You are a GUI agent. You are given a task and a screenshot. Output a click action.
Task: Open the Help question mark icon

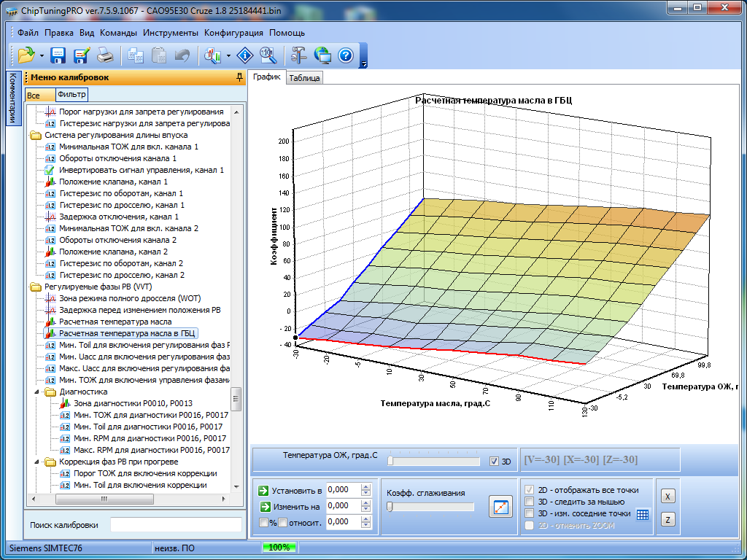[346, 55]
